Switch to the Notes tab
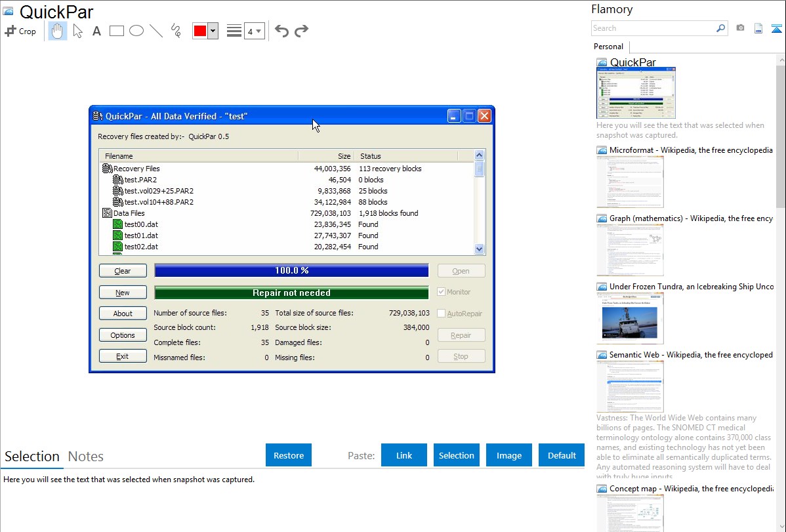Image resolution: width=786 pixels, height=532 pixels. (86, 457)
